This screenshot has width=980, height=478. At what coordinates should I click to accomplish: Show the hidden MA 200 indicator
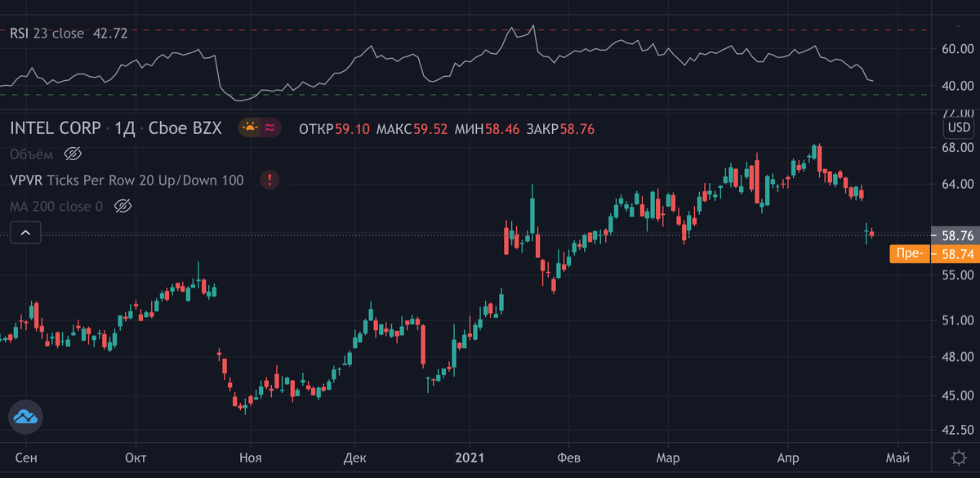[x=123, y=206]
